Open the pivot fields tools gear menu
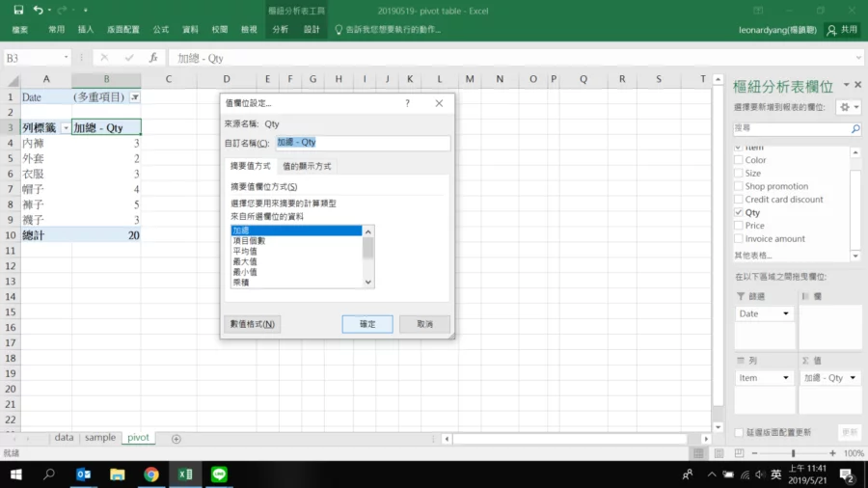Screen dimensions: 868x488 coord(849,107)
